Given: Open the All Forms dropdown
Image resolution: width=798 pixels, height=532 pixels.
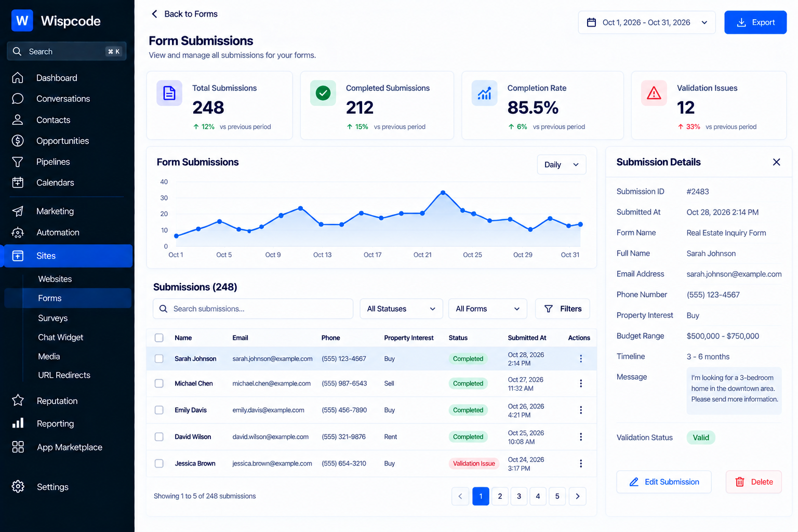Looking at the screenshot, I should tap(488, 309).
